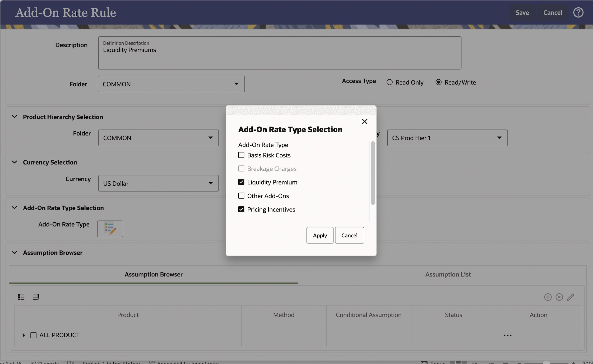This screenshot has width=593, height=364.
Task: Select the Assumption Browser tab
Action: [x=153, y=274]
